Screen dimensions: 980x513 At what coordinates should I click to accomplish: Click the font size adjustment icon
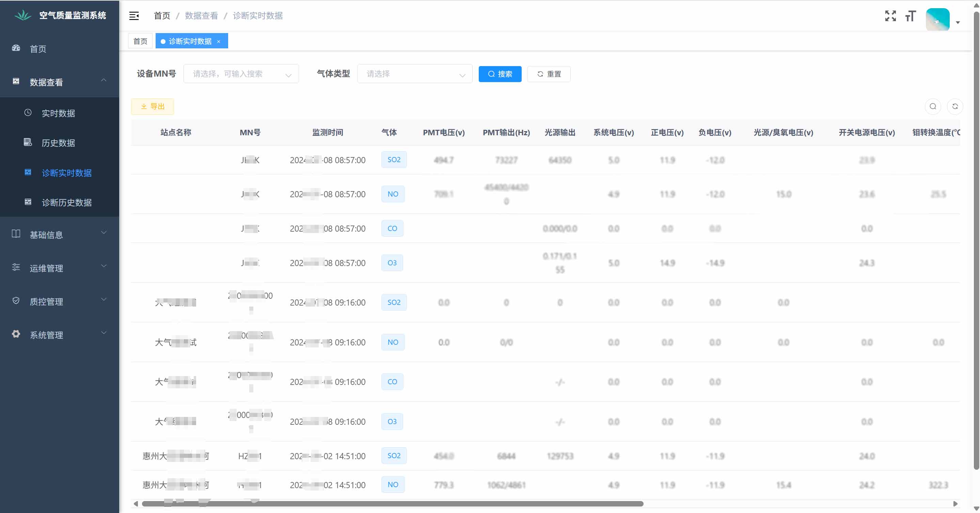911,16
